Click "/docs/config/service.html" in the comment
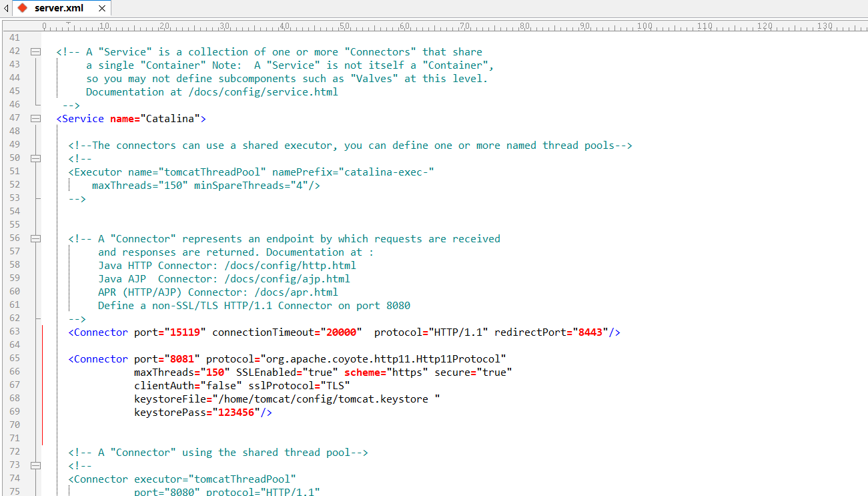Viewport: 868px width, 496px height. pyautogui.click(x=263, y=92)
